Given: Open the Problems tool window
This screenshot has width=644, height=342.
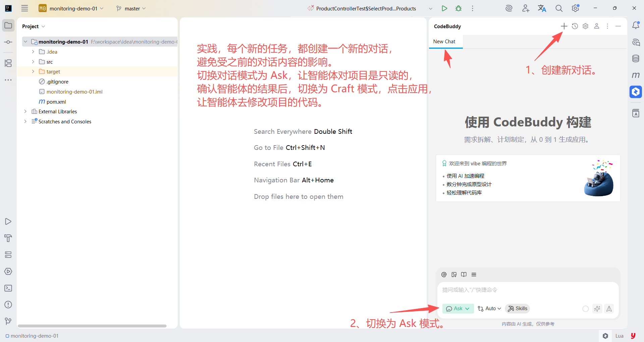Looking at the screenshot, I should coord(8,304).
